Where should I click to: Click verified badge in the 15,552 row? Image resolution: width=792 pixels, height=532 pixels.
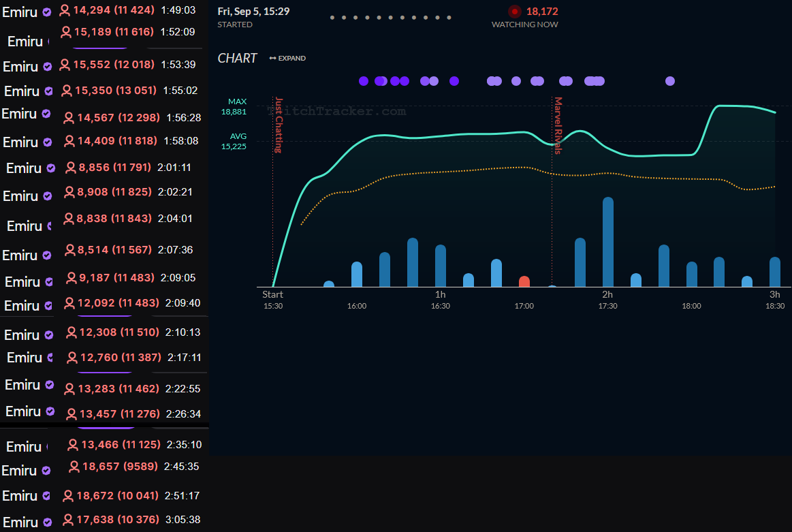coord(48,67)
